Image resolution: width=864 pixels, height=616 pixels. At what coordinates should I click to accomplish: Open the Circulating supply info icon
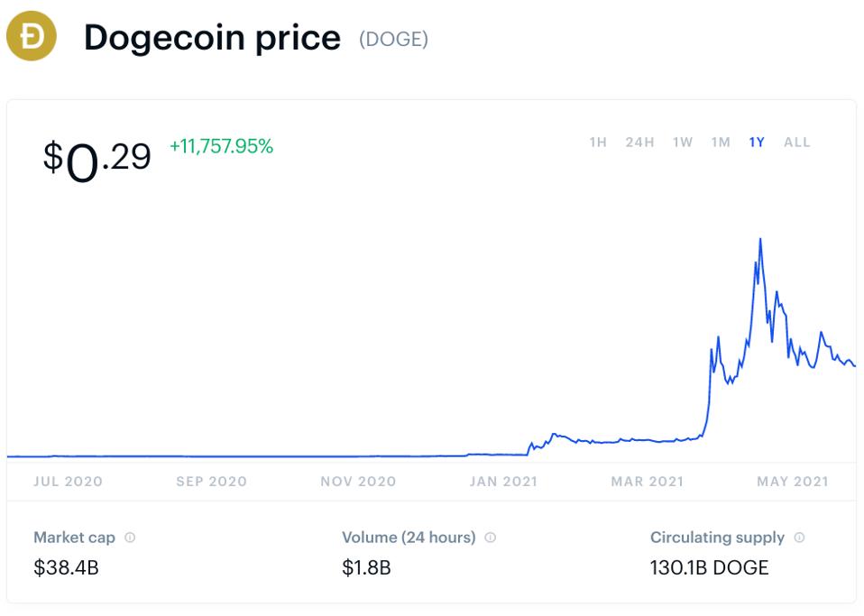[800, 538]
